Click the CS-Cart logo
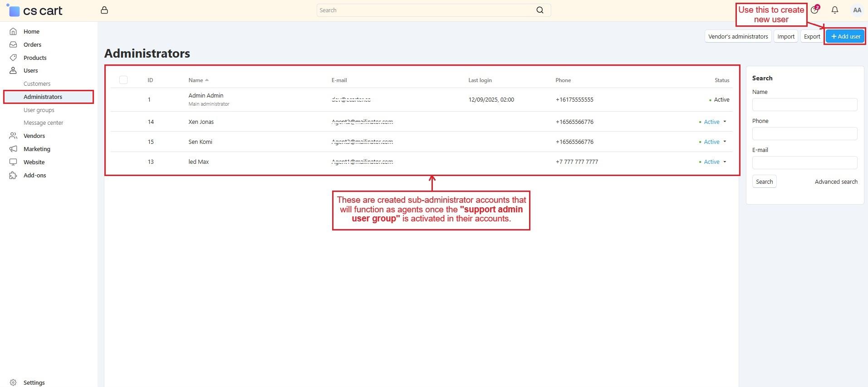The width and height of the screenshot is (868, 387). click(x=35, y=10)
